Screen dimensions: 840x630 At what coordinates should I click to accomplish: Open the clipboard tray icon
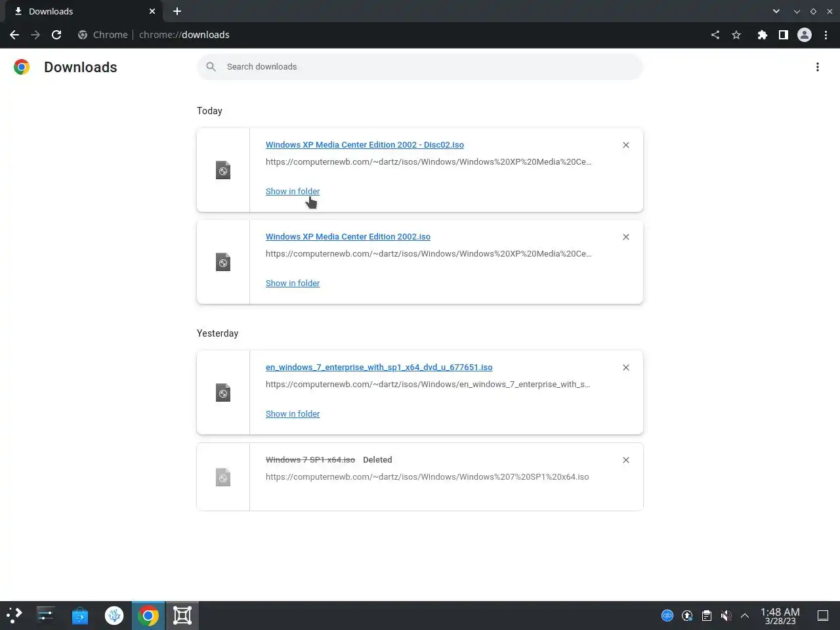pos(706,616)
